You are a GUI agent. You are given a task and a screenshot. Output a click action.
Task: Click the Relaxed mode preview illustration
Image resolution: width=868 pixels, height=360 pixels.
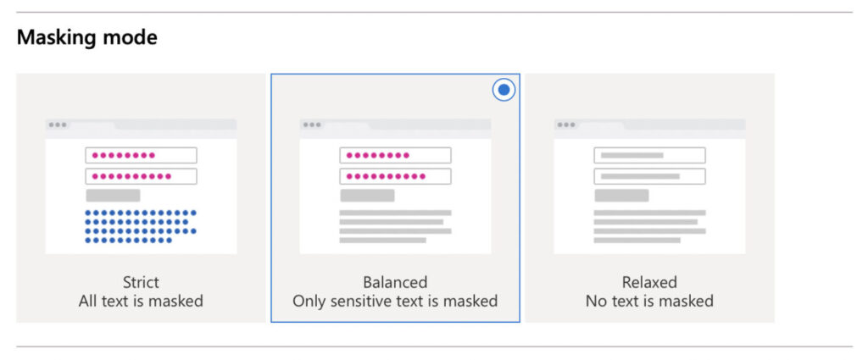[649, 186]
